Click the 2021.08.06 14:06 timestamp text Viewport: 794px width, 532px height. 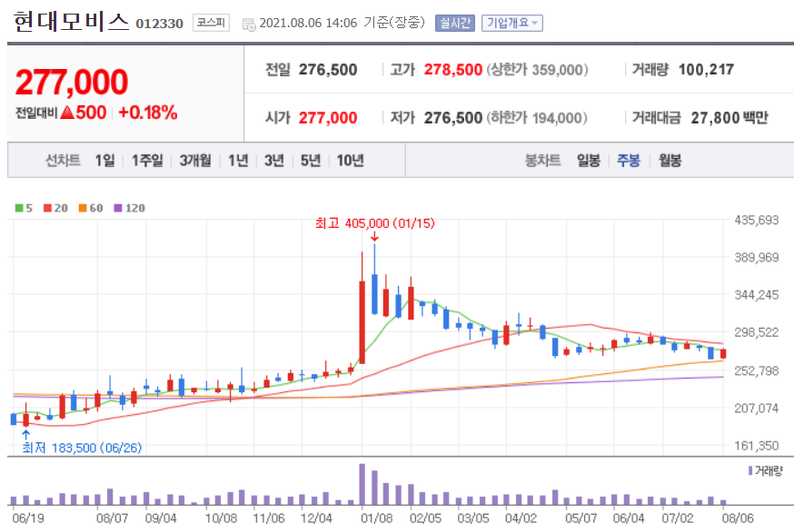tap(308, 23)
